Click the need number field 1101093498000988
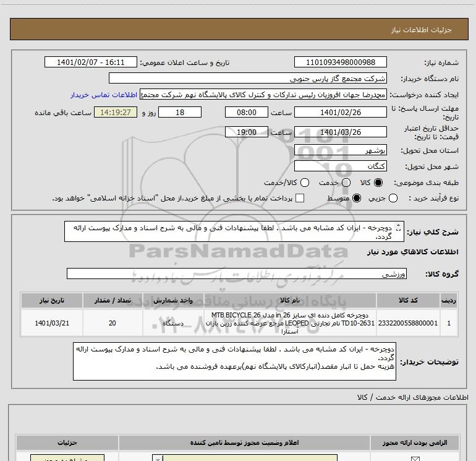 [340, 62]
